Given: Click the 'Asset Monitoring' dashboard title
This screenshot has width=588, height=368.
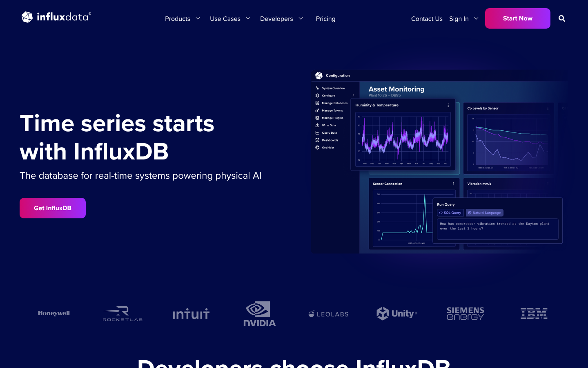Looking at the screenshot, I should [x=396, y=89].
